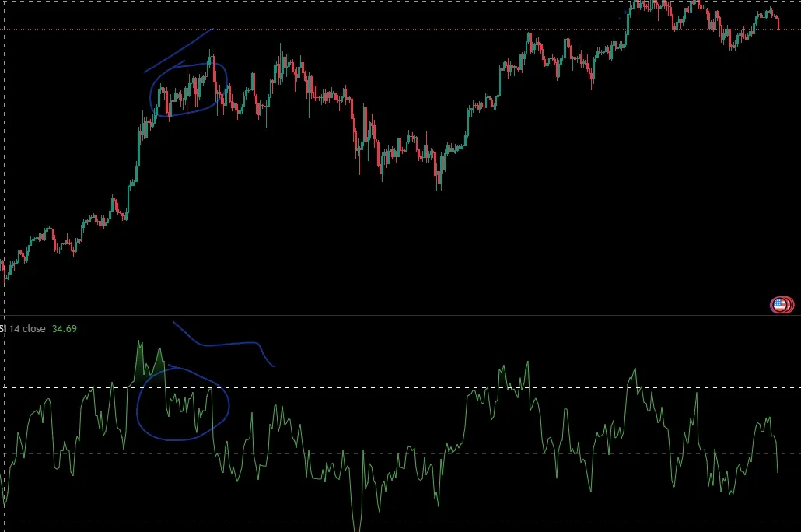Click the RSI 14 close indicator label
The width and height of the screenshot is (801, 532).
point(23,328)
